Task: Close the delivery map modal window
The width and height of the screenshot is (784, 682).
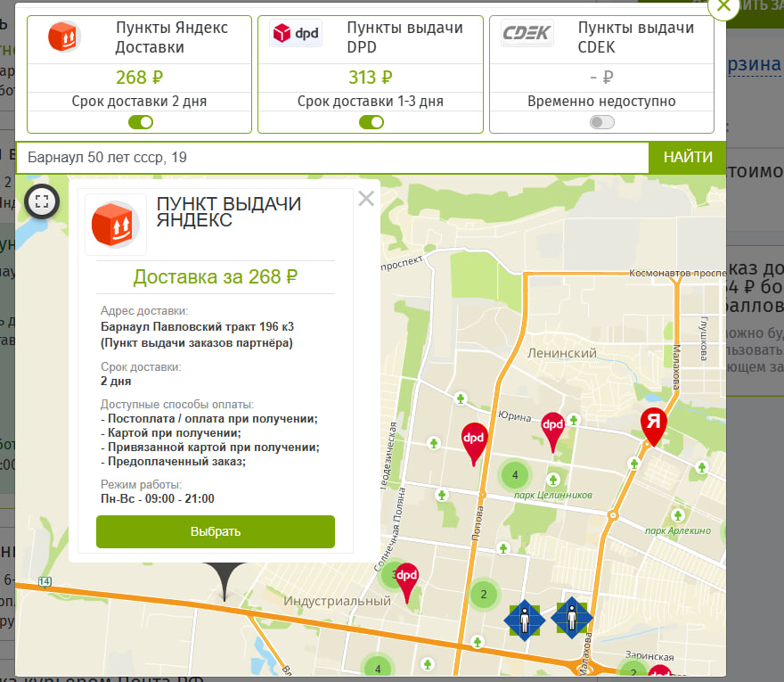Action: coord(723,6)
